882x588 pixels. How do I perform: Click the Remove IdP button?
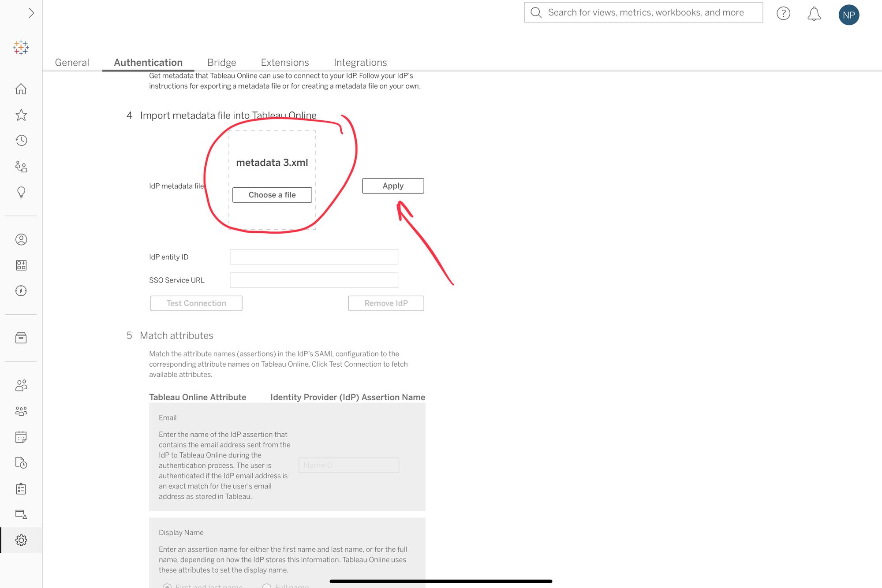386,303
